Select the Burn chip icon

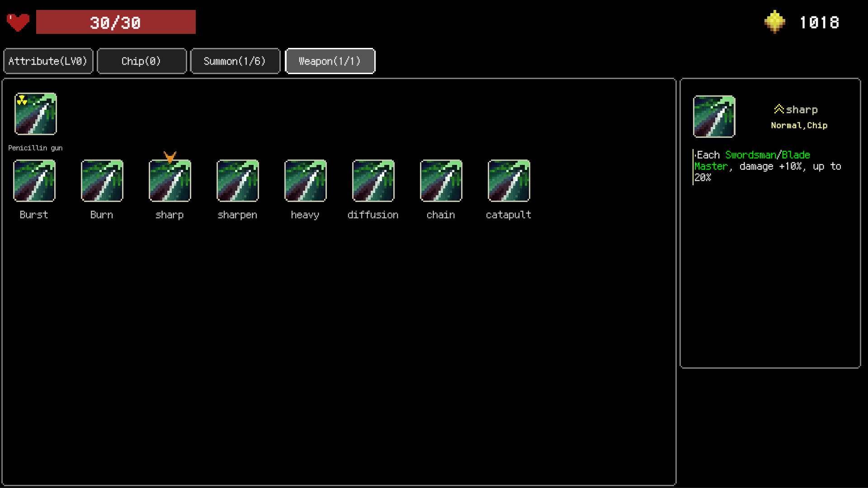(x=102, y=181)
